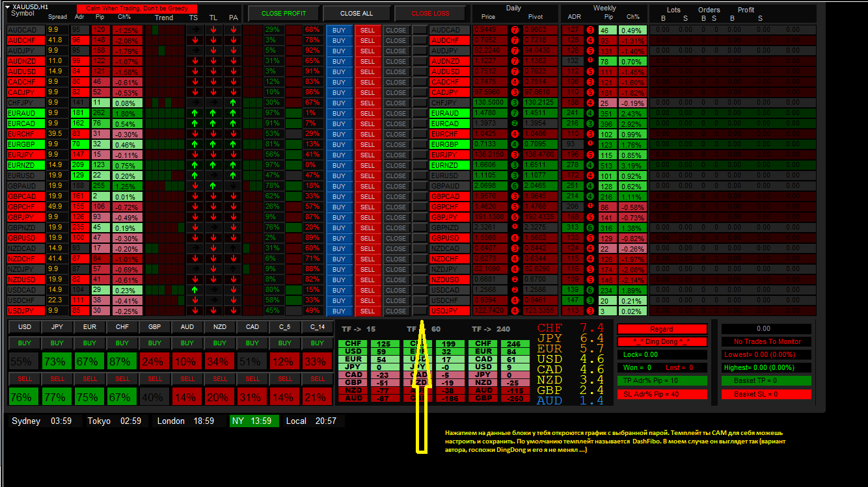Select the USD currency tab
Screen dimensions: 868x487
(25, 327)
